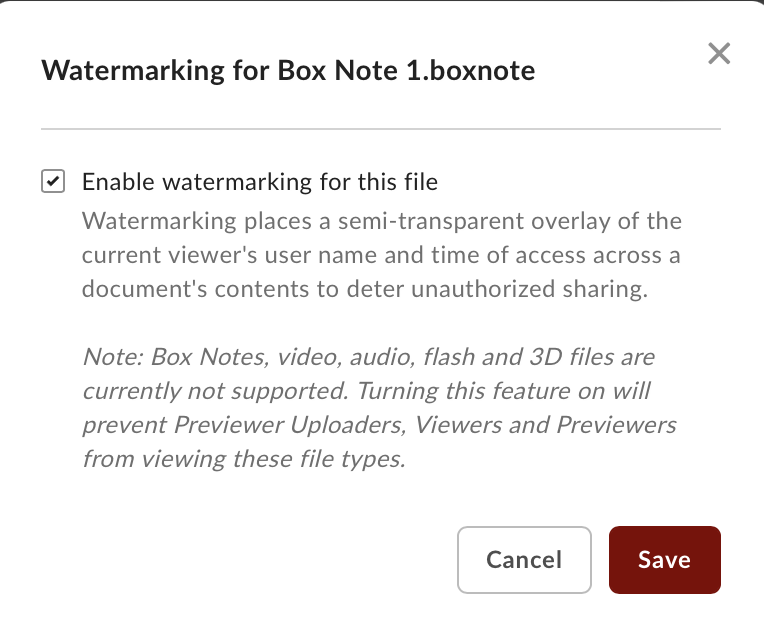Click the dialog title 'Watermarking for Box Note 1.boxnote'
764x626 pixels.
(x=288, y=71)
